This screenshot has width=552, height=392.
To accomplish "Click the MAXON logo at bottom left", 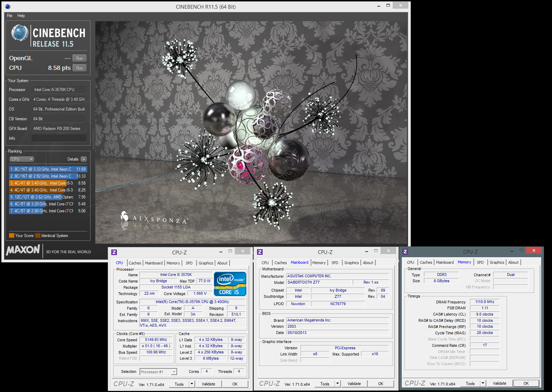I will pyautogui.click(x=23, y=250).
